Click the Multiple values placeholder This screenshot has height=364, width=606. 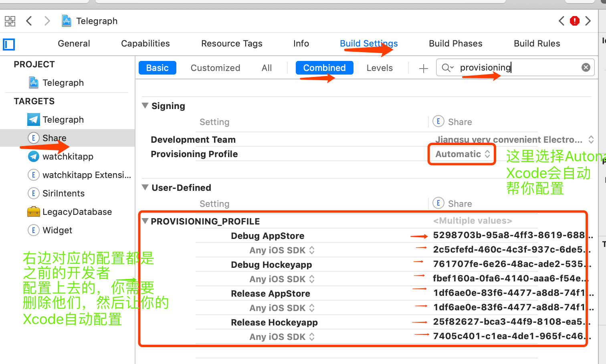(473, 220)
